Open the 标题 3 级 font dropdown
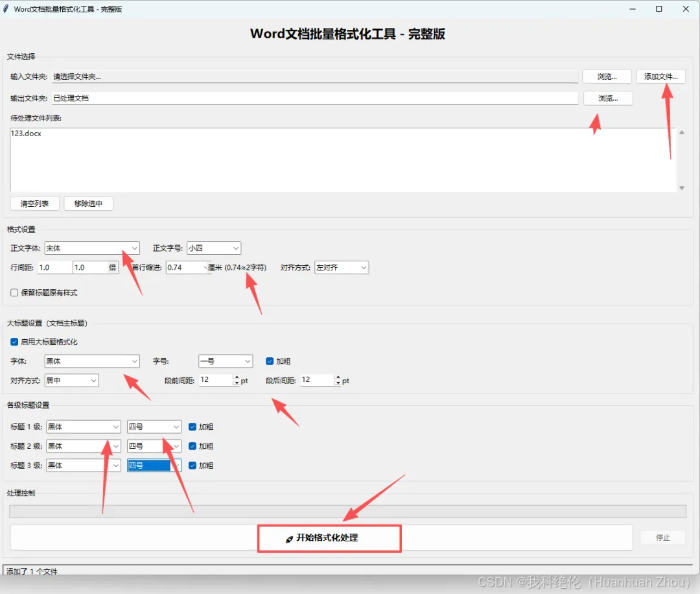 coord(84,466)
